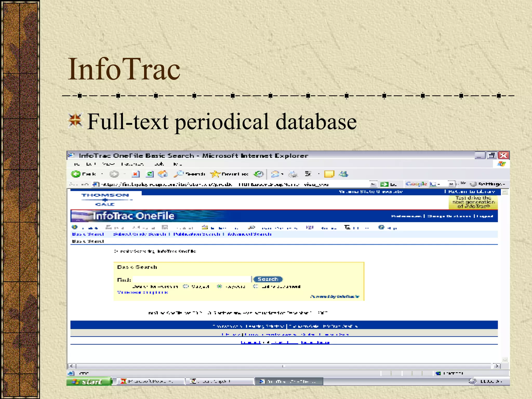Open the Help menu in menu bar
Screen dimensions: 532x399
pyautogui.click(x=178, y=164)
